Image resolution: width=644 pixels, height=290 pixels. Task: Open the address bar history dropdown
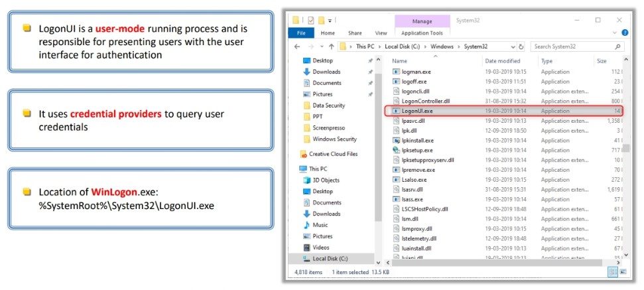pyautogui.click(x=513, y=47)
